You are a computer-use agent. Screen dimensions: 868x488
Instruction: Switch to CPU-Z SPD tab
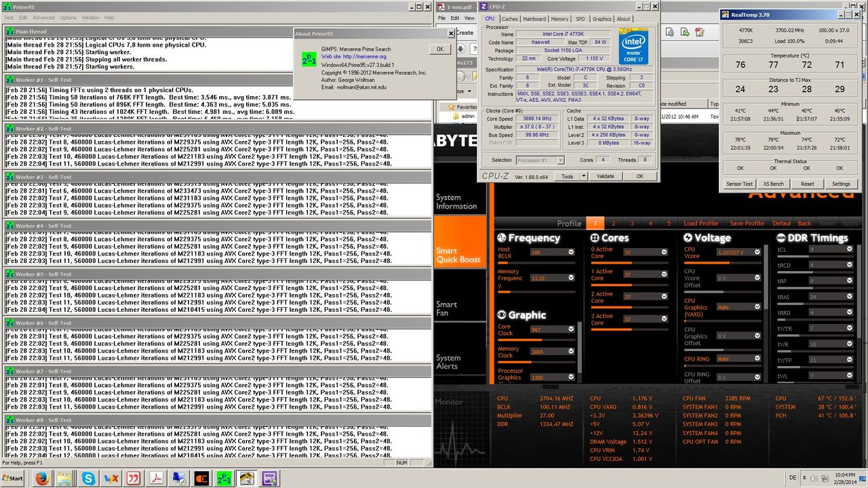pyautogui.click(x=580, y=19)
